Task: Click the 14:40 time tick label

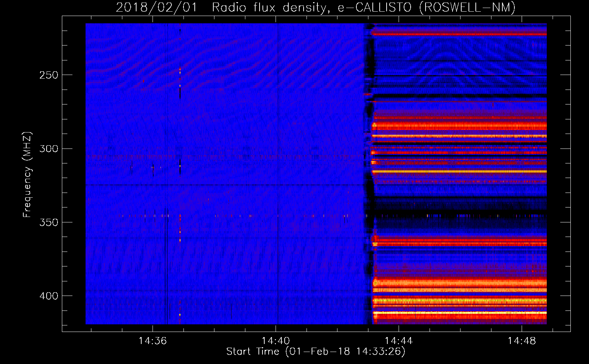Action: (276, 341)
